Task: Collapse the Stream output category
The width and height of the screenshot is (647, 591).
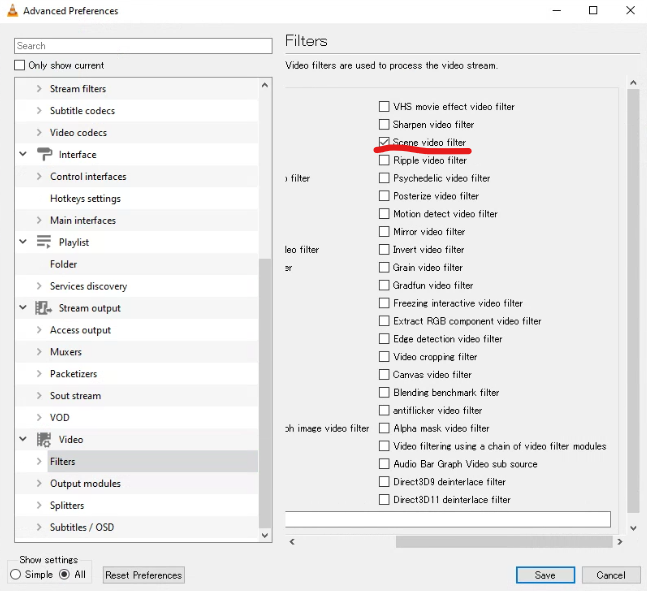Action: click(23, 307)
